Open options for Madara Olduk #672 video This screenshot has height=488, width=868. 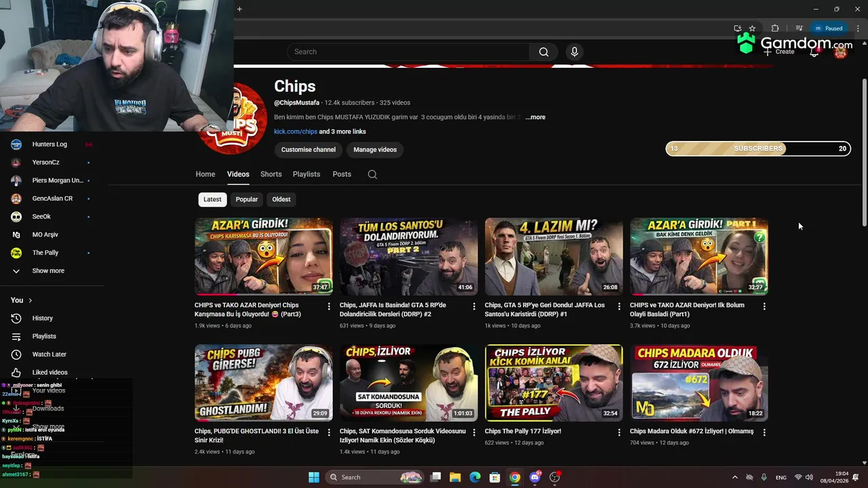click(764, 432)
